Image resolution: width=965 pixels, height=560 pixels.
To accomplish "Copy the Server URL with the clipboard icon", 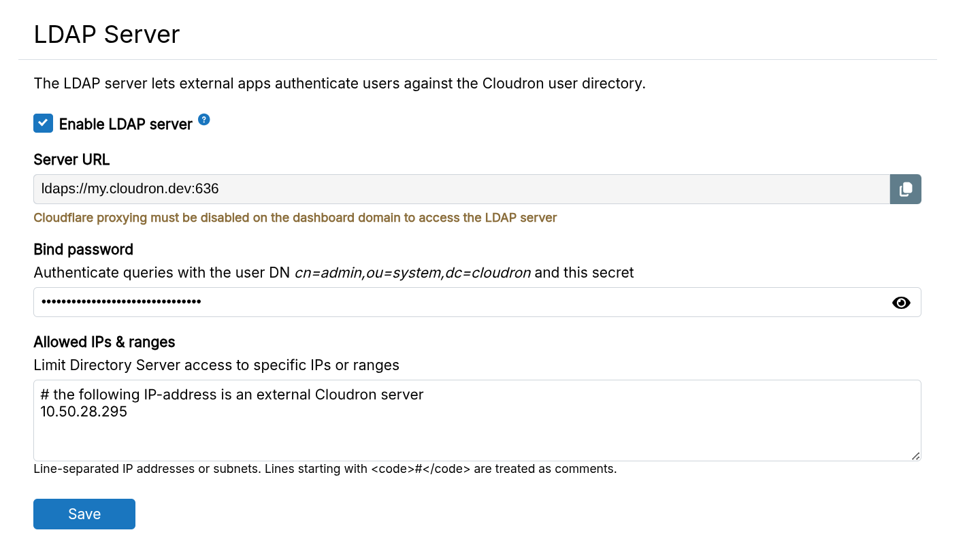I will point(905,189).
